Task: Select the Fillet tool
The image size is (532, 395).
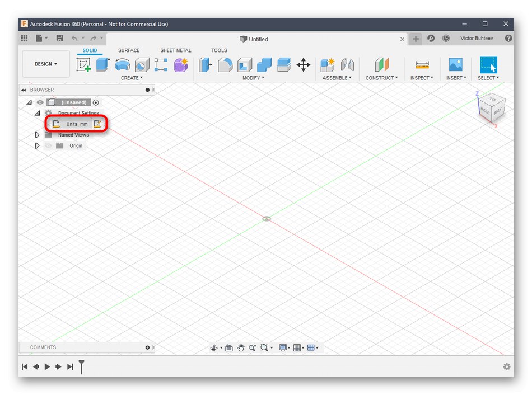Action: pyautogui.click(x=225, y=64)
